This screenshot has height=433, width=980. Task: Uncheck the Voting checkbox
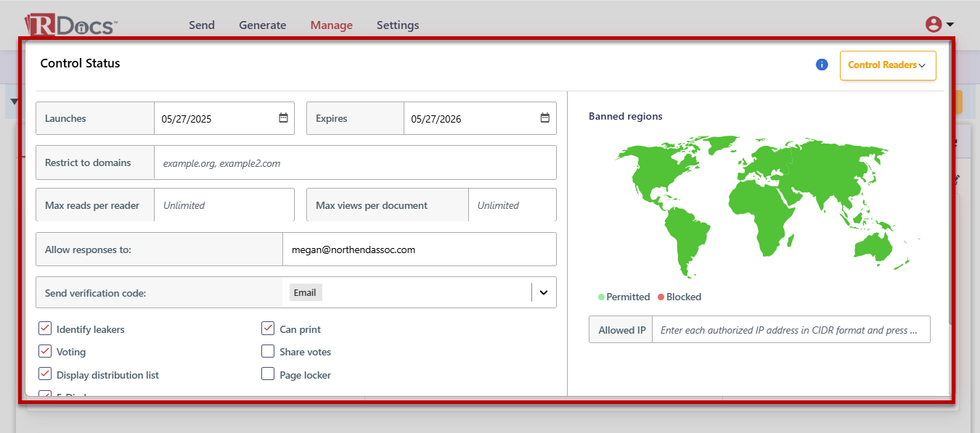(x=45, y=351)
